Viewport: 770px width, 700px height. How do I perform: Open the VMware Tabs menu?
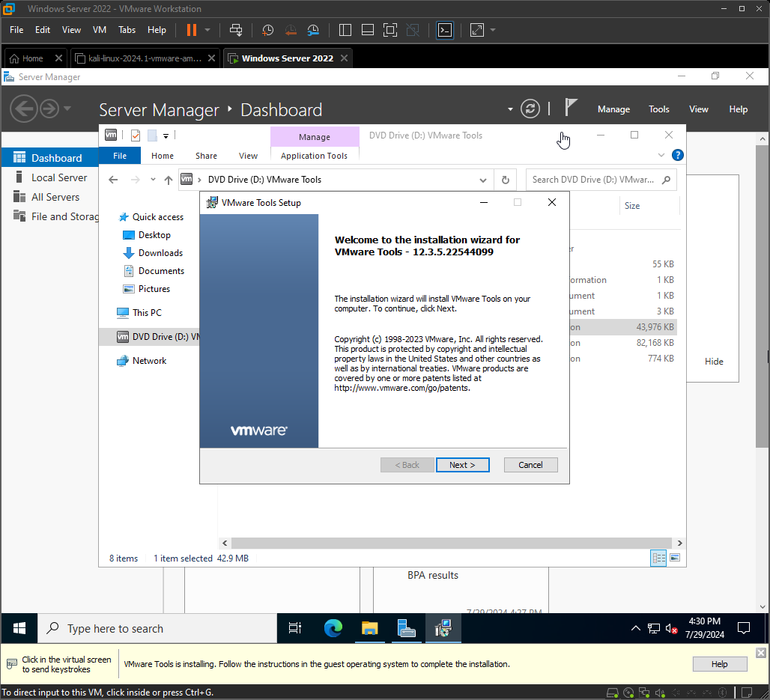coord(127,30)
